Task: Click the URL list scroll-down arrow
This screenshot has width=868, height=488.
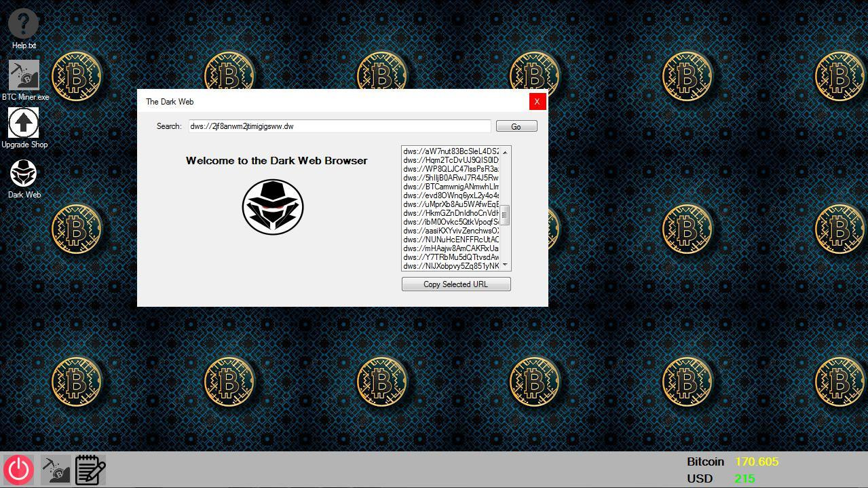Action: click(x=505, y=265)
